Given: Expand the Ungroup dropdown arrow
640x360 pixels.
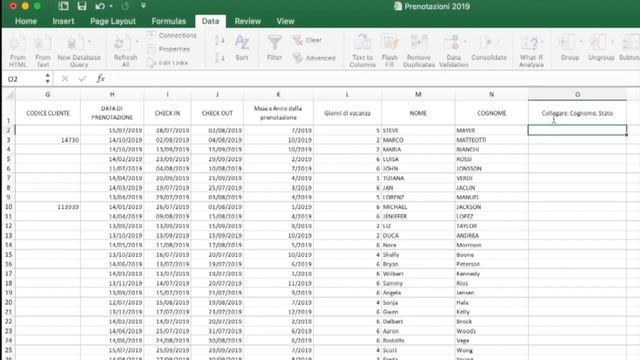Looking at the screenshot, I should [x=612, y=42].
